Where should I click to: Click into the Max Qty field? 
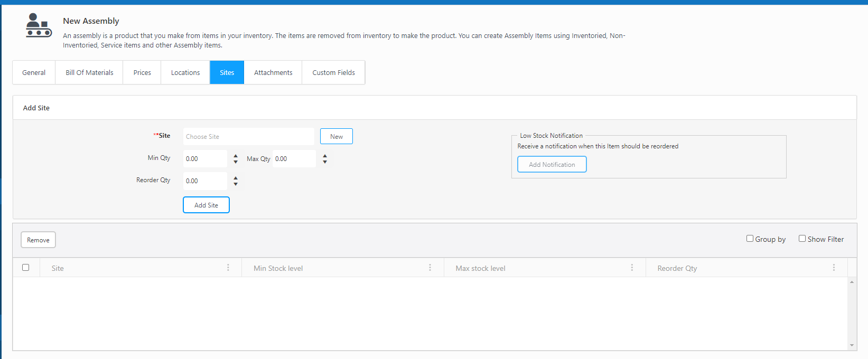point(294,159)
